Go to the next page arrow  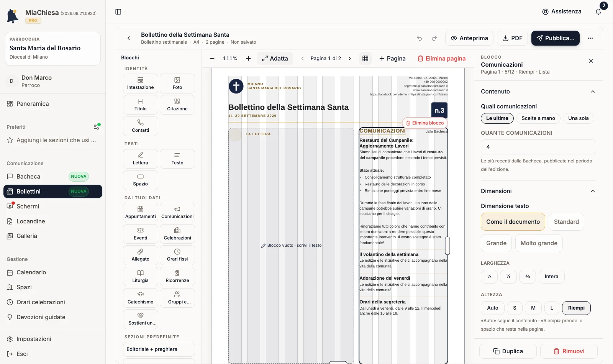349,59
